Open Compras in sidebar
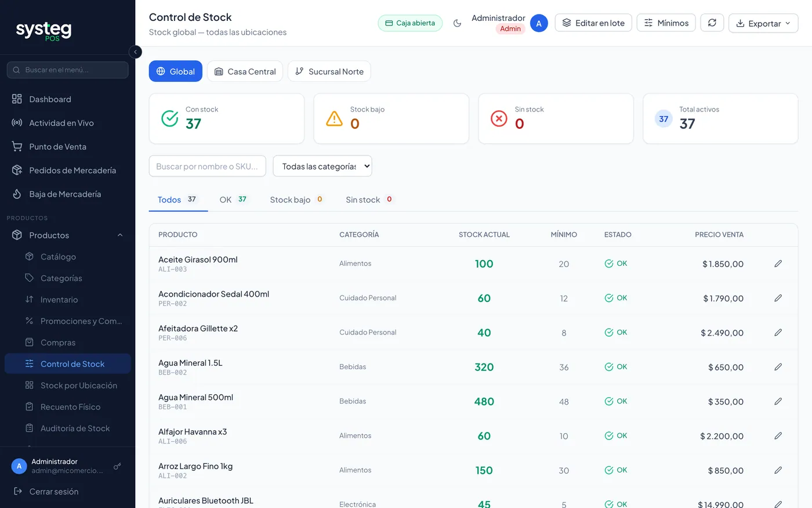The image size is (812, 508). [x=67, y=343]
